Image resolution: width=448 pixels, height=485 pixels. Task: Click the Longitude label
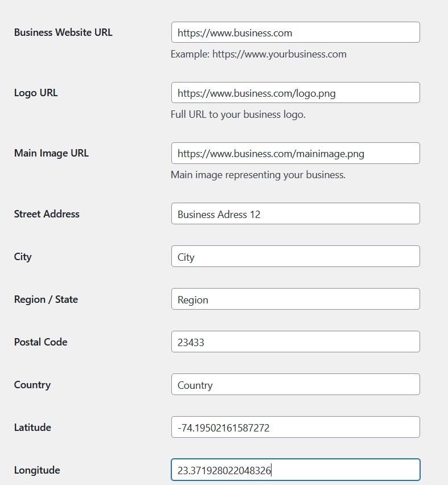36,470
